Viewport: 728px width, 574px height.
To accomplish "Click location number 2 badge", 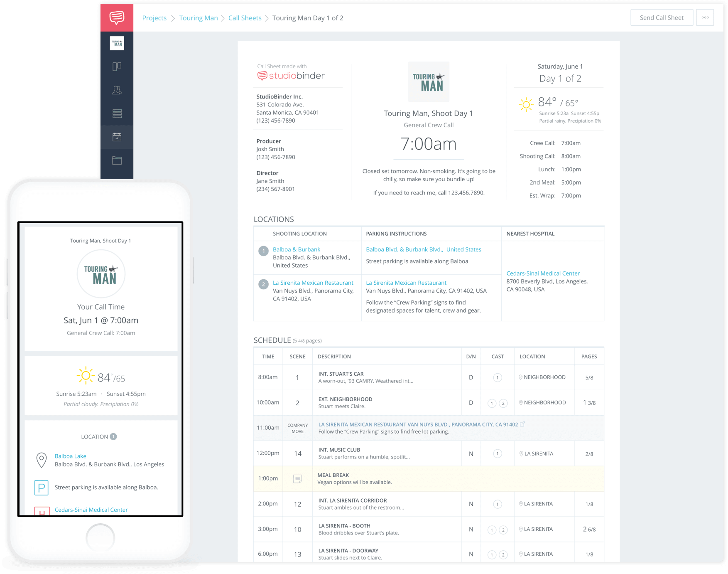I will pyautogui.click(x=263, y=284).
